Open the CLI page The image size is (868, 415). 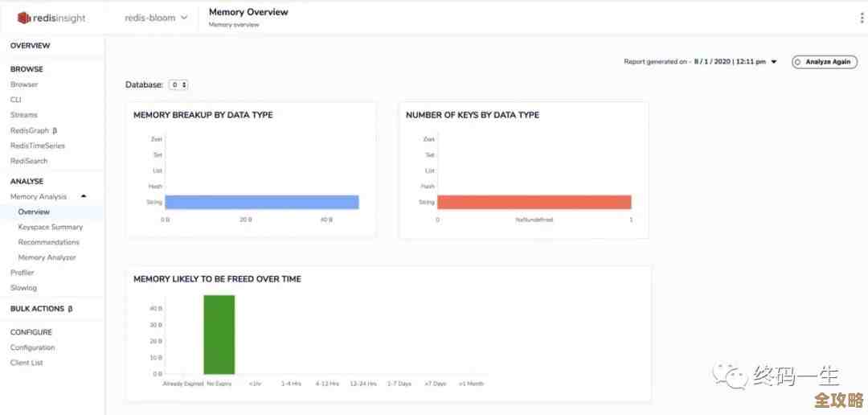click(x=16, y=100)
